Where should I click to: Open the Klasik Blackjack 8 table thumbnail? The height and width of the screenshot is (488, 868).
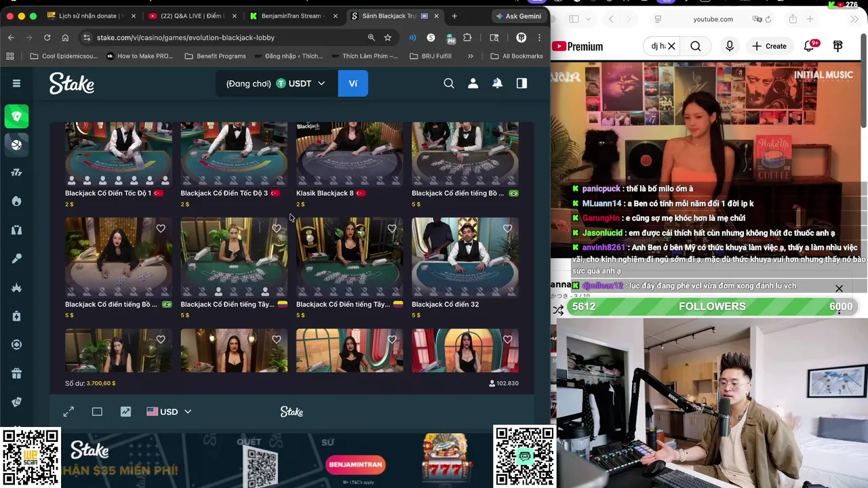[349, 154]
